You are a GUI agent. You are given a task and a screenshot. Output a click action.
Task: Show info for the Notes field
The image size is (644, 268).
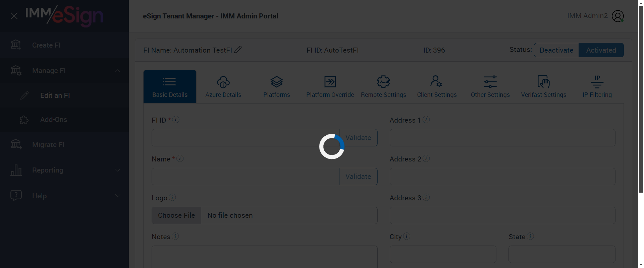click(x=175, y=236)
